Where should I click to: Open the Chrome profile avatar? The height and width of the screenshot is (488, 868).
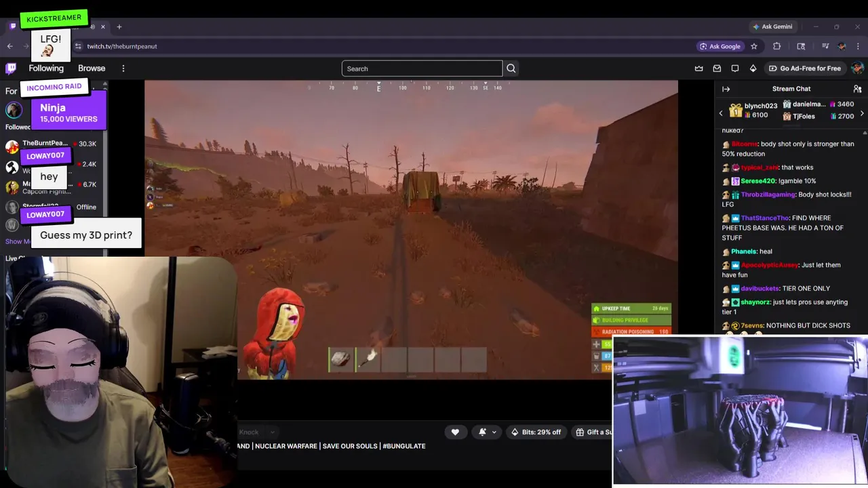pyautogui.click(x=842, y=46)
